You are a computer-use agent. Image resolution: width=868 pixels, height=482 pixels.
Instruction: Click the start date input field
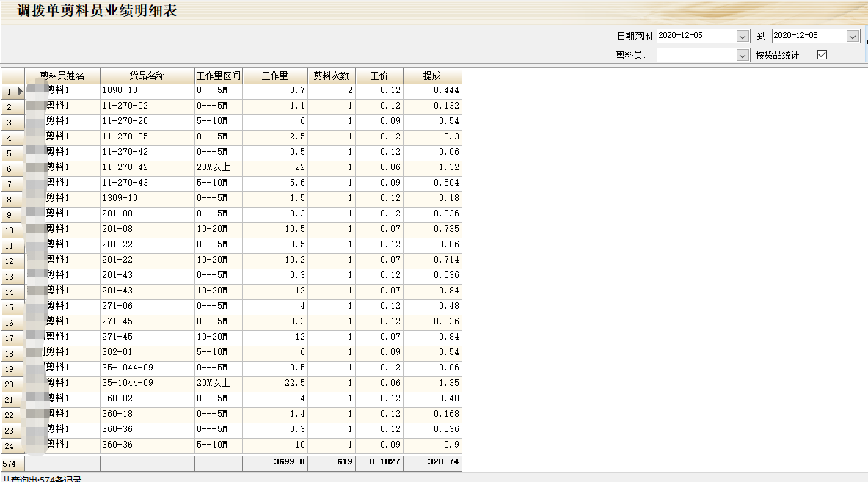pyautogui.click(x=696, y=36)
